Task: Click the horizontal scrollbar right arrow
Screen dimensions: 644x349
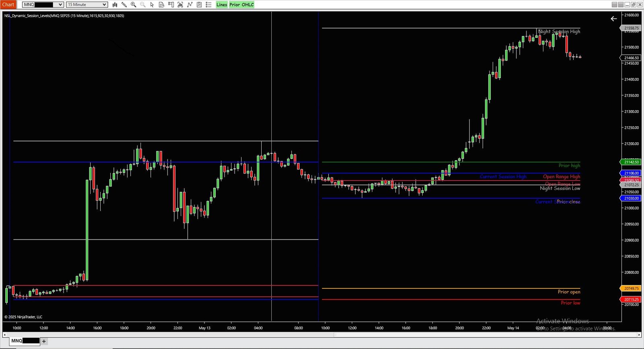Action: coord(639,335)
